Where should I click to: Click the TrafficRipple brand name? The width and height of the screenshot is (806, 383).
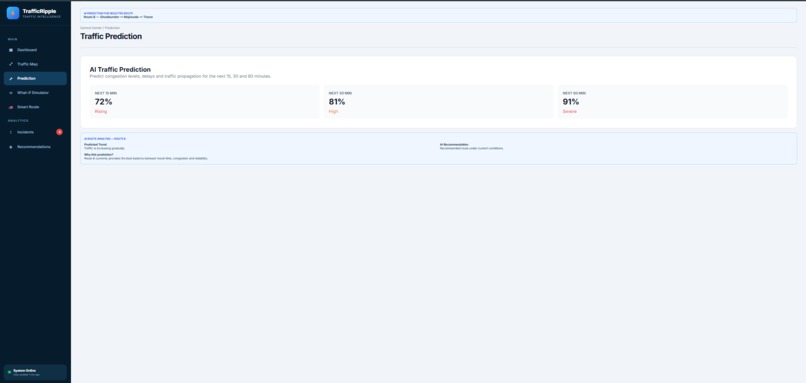pyautogui.click(x=40, y=11)
